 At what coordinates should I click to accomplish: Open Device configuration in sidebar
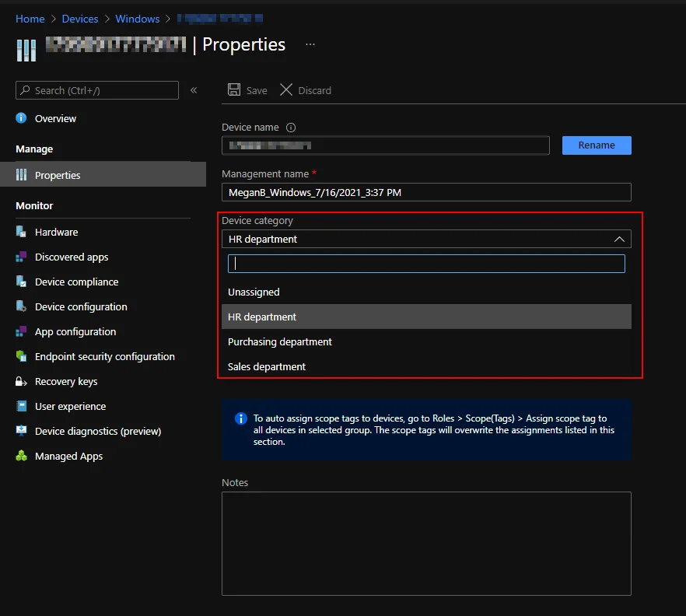click(81, 306)
